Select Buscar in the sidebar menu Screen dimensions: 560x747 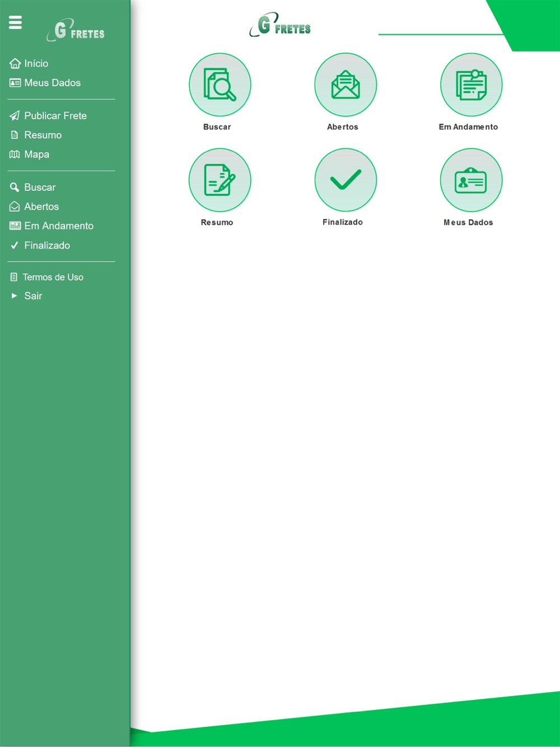(x=40, y=187)
